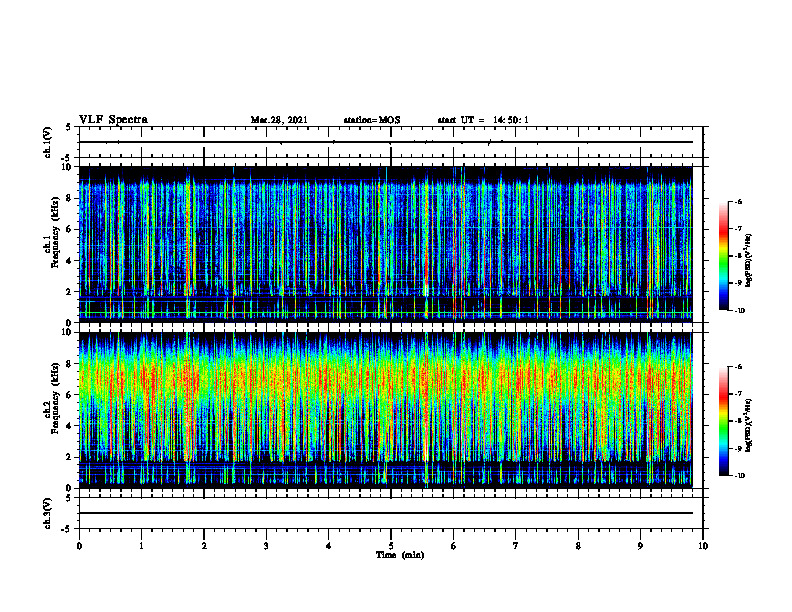Click the "VLF Spectra" plot title

[x=113, y=120]
